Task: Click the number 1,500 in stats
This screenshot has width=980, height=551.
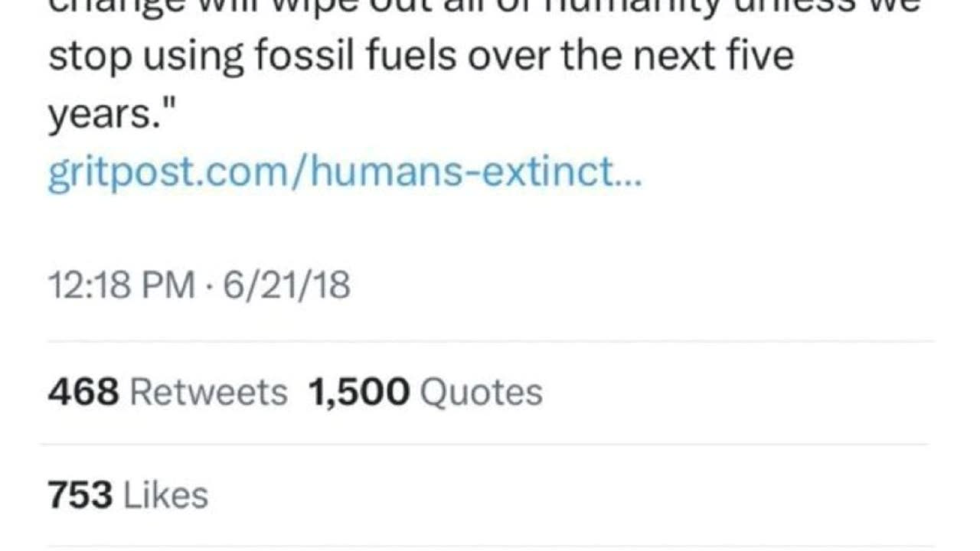Action: tap(359, 393)
